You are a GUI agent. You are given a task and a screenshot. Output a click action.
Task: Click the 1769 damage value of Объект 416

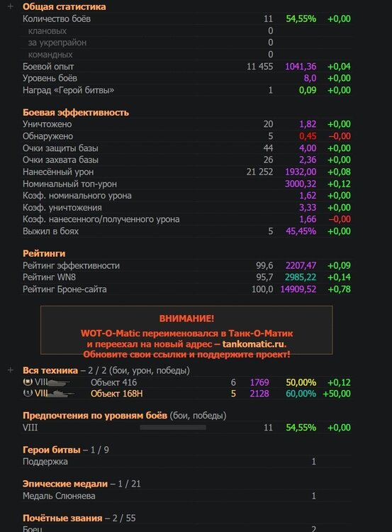coord(259,382)
